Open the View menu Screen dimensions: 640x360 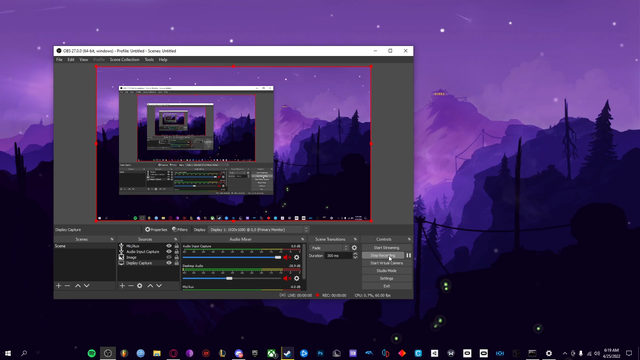(x=83, y=60)
